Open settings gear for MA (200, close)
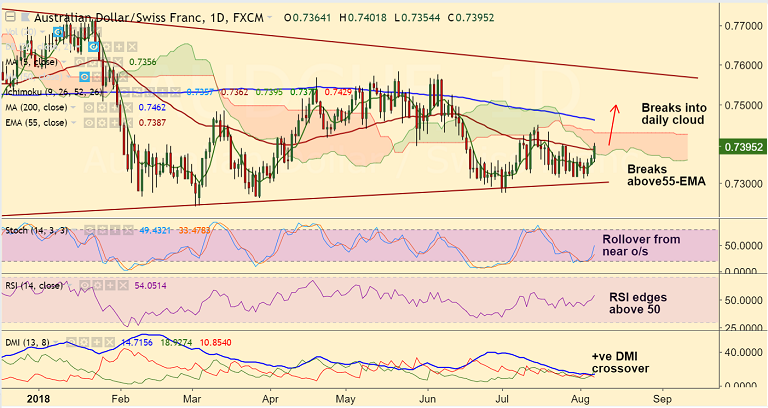The height and width of the screenshot is (408, 768). 102,107
